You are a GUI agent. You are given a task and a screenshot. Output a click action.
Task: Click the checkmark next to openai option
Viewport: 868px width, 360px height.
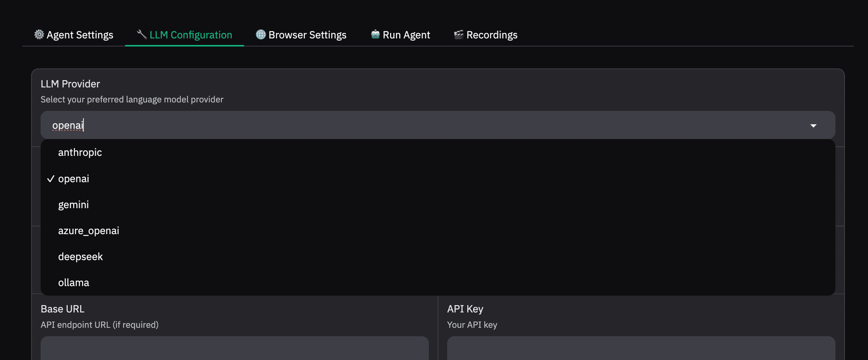(x=51, y=179)
